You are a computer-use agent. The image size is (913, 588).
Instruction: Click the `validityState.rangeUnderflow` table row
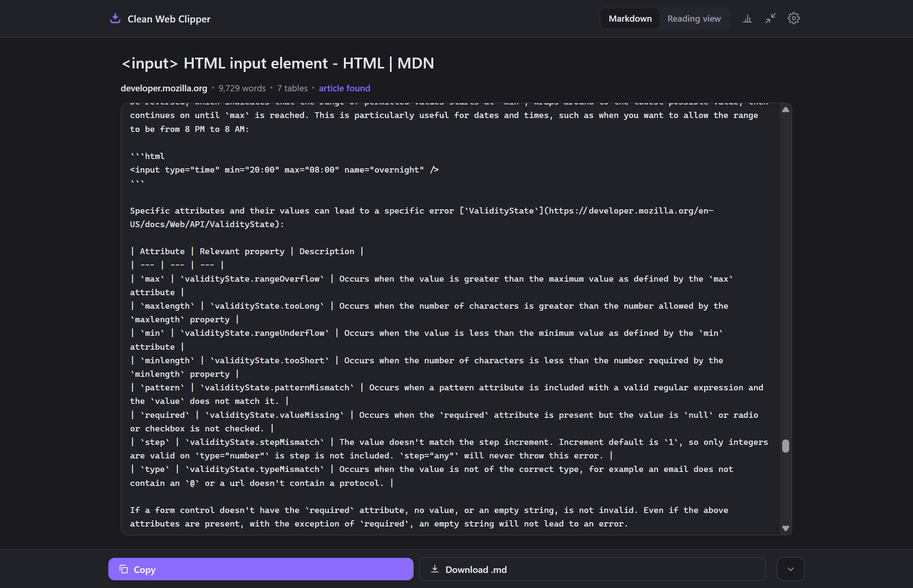point(426,340)
